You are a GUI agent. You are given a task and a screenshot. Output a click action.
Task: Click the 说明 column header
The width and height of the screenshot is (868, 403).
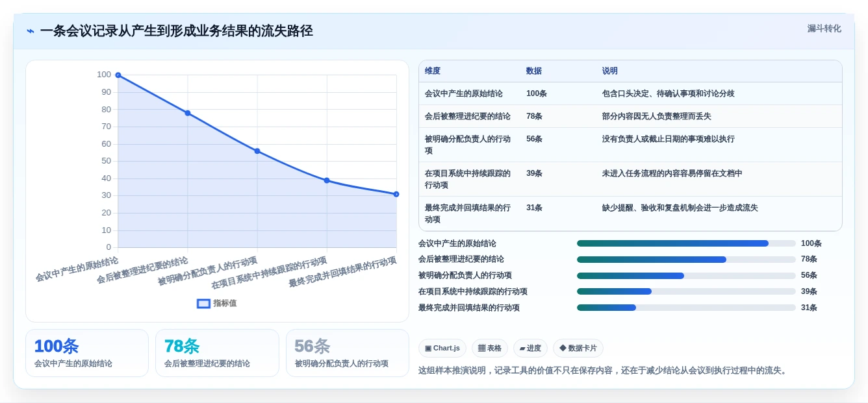(x=610, y=71)
